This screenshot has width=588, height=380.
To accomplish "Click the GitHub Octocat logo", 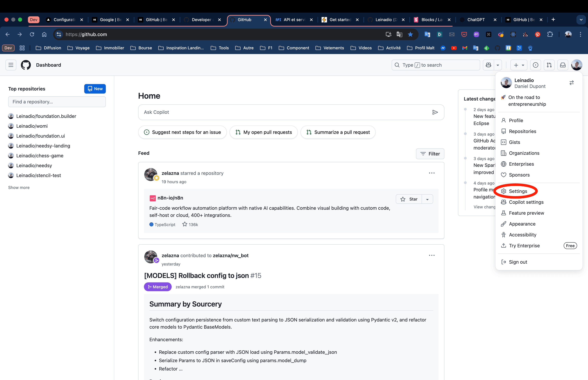I will [26, 65].
